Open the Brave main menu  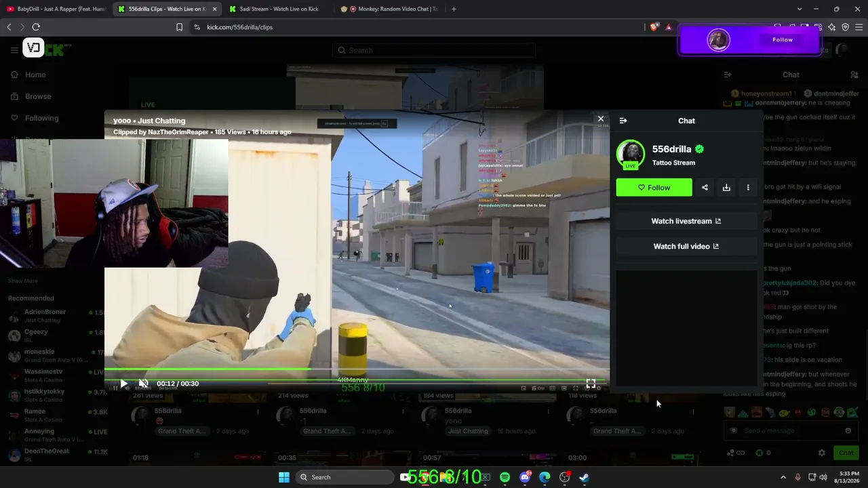click(x=859, y=27)
